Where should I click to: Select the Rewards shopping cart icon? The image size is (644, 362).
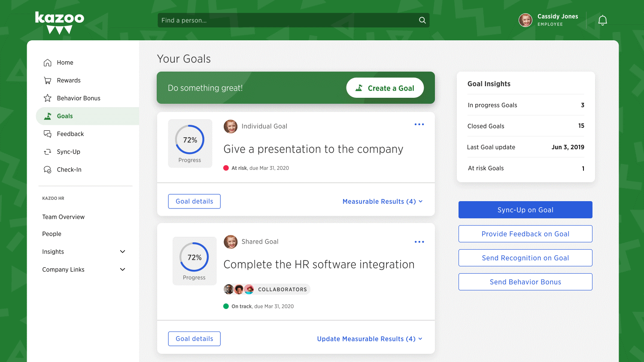47,80
